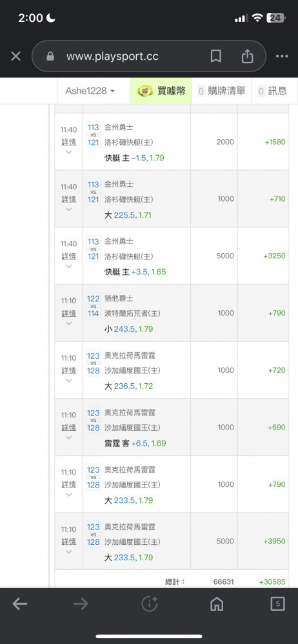Tap the lock icon beside the URL
Image resolution: width=298 pixels, height=644 pixels.
click(50, 56)
